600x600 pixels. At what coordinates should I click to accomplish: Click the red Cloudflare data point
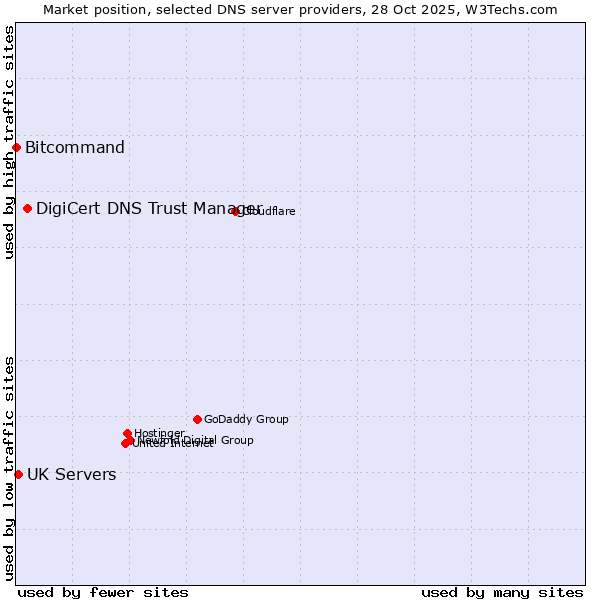tap(236, 211)
